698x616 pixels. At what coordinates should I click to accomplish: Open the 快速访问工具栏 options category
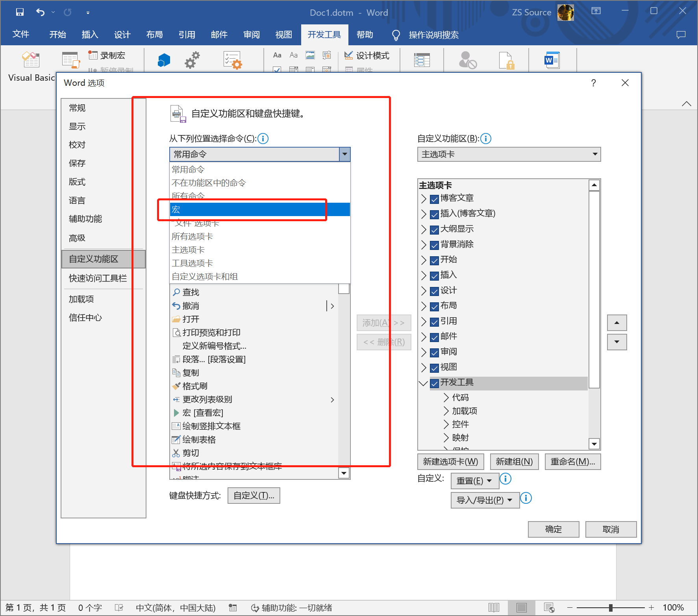(x=98, y=278)
